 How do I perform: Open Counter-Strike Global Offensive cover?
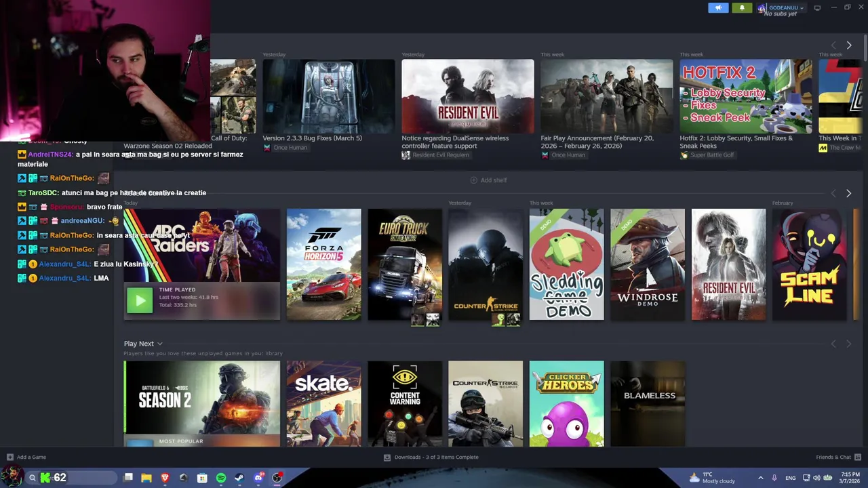pos(486,264)
